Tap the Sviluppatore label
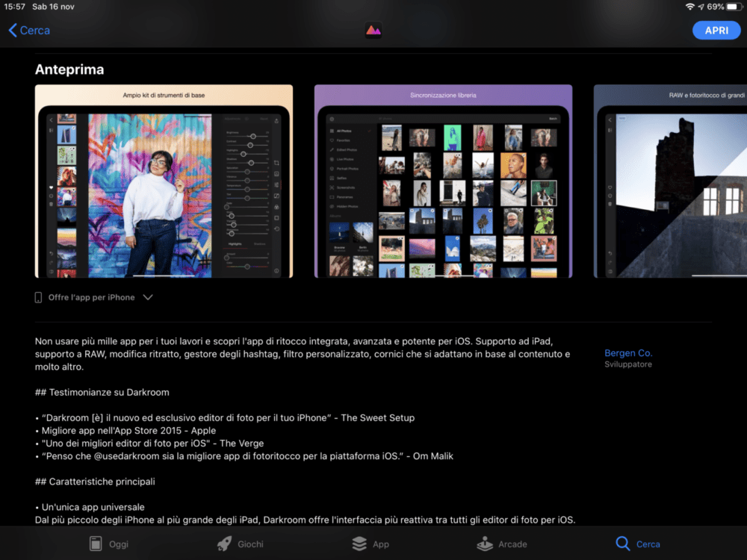Viewport: 747px width, 560px height. 628,364
